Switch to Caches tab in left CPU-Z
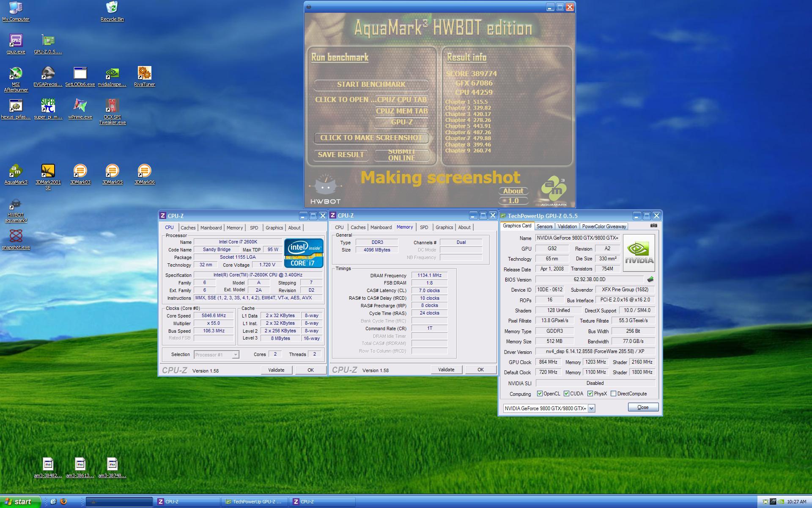 (x=188, y=228)
